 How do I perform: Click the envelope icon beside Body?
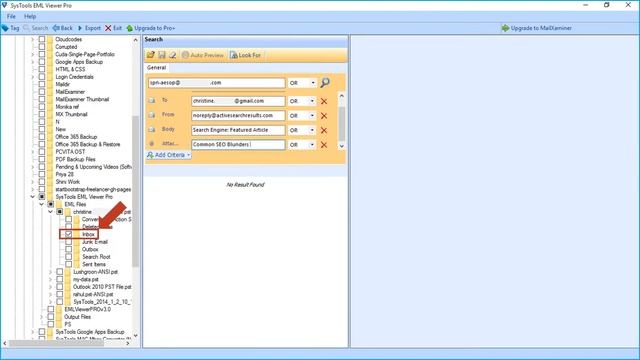click(152, 129)
